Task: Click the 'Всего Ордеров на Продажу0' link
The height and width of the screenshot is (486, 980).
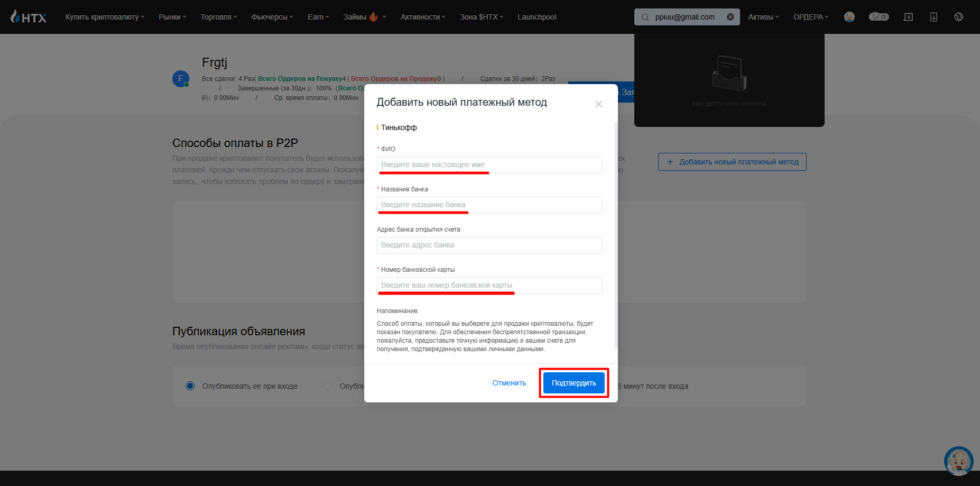Action: click(x=396, y=79)
